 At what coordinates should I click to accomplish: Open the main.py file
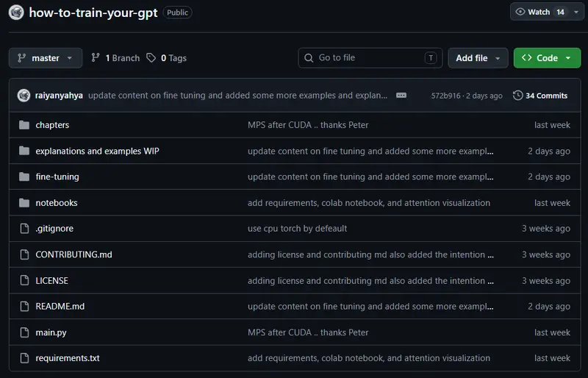(51, 332)
